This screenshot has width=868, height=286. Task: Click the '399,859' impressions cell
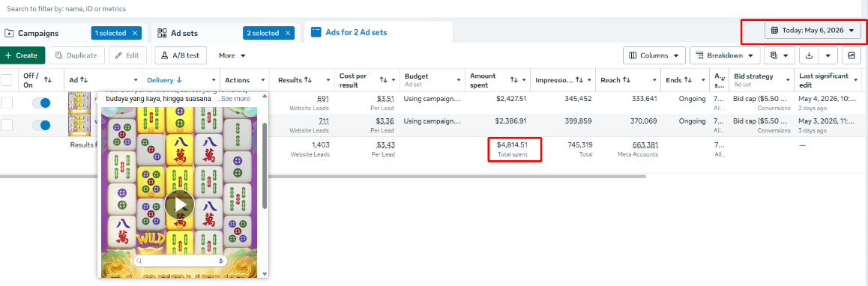[577, 121]
